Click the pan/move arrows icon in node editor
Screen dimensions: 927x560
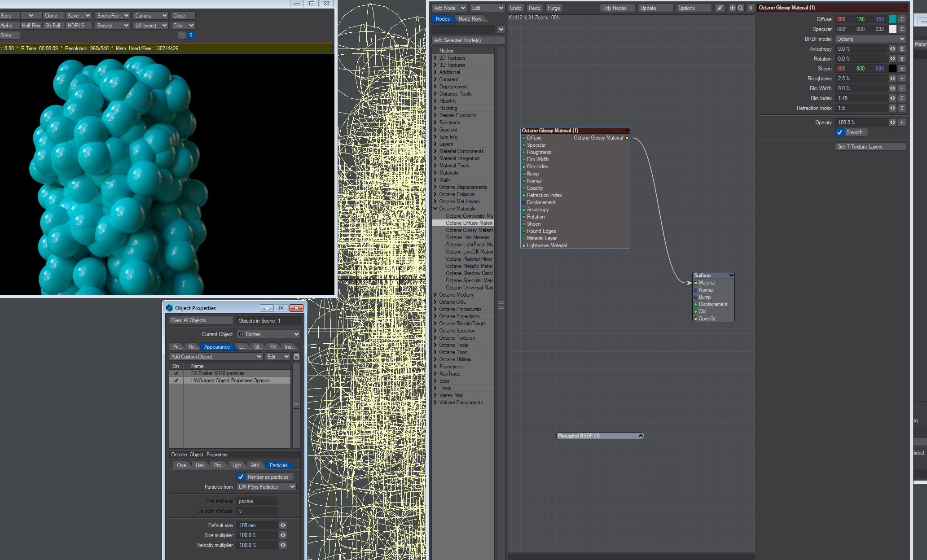[732, 8]
